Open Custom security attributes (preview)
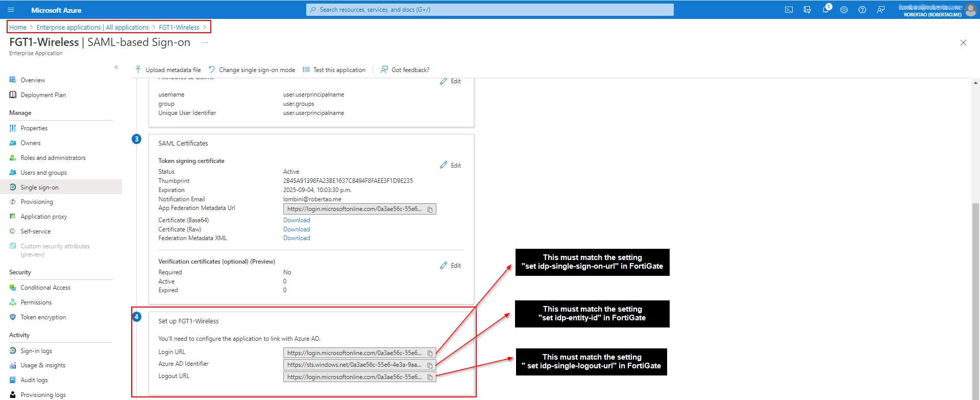This screenshot has width=980, height=400. tap(55, 250)
